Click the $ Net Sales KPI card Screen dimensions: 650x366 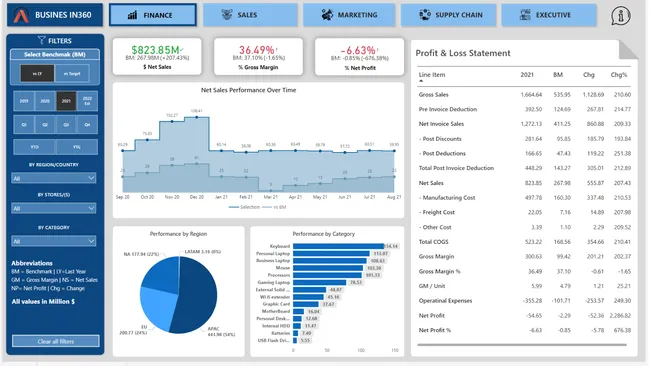click(x=157, y=57)
